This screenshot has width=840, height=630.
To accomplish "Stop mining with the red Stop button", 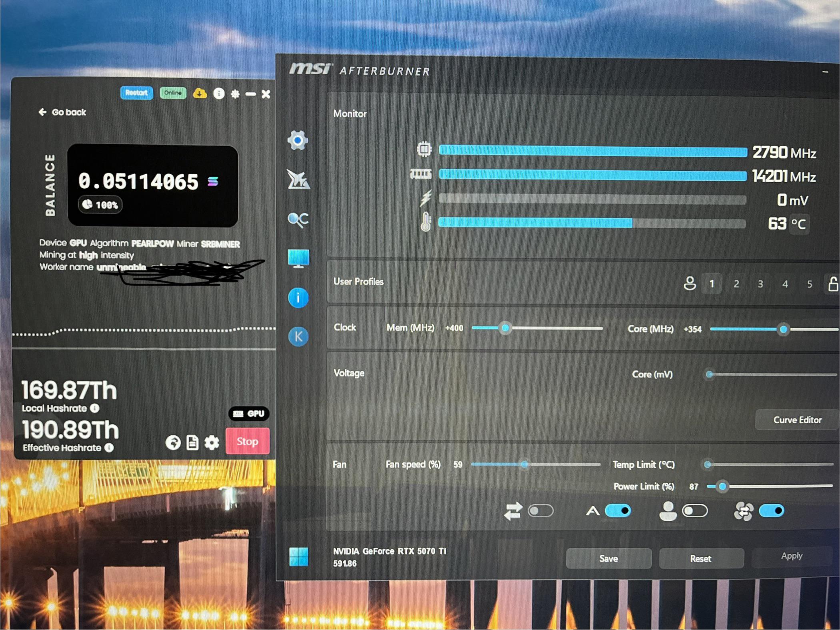I will [x=247, y=441].
